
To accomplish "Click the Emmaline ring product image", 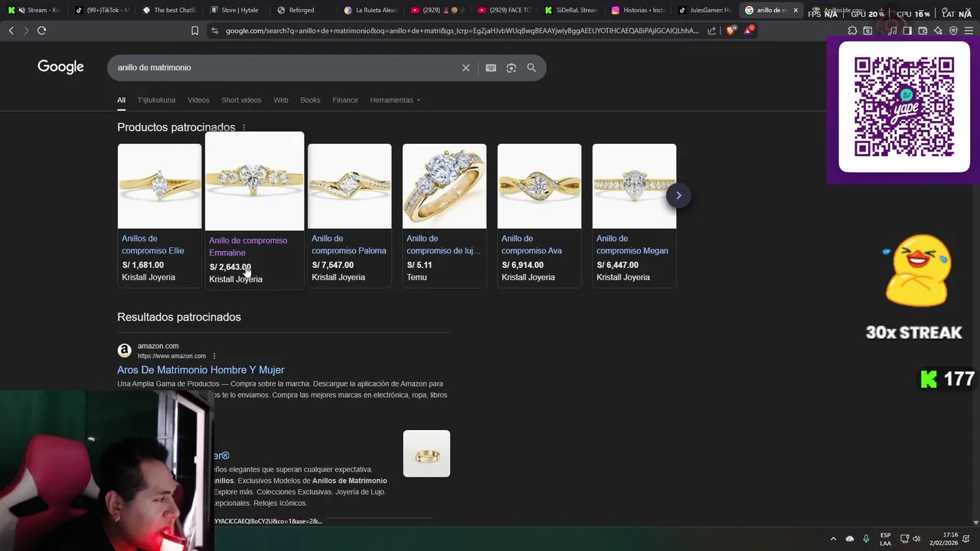I will point(254,181).
